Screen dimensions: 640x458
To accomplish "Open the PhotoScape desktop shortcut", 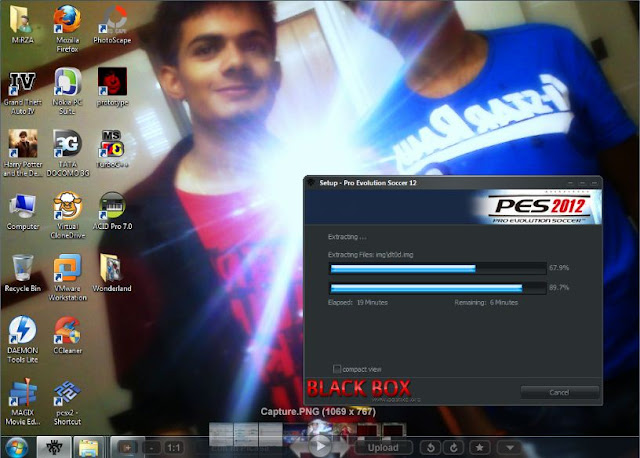I will [x=112, y=25].
